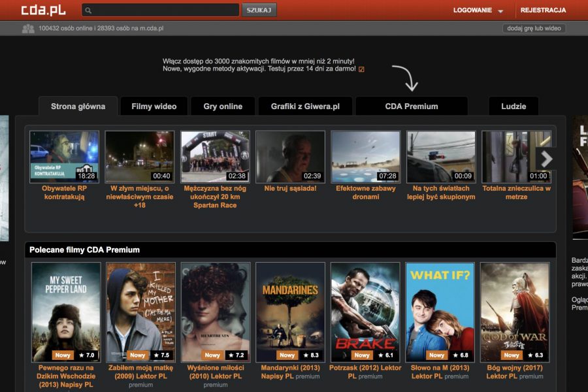Open the metro video thumbnail 01:00
The image size is (588, 392).
coord(516,157)
